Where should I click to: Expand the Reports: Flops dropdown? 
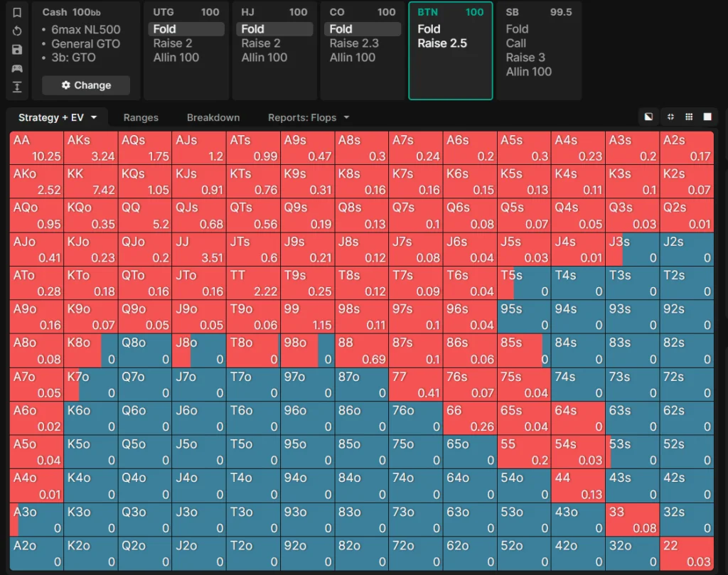tap(309, 117)
